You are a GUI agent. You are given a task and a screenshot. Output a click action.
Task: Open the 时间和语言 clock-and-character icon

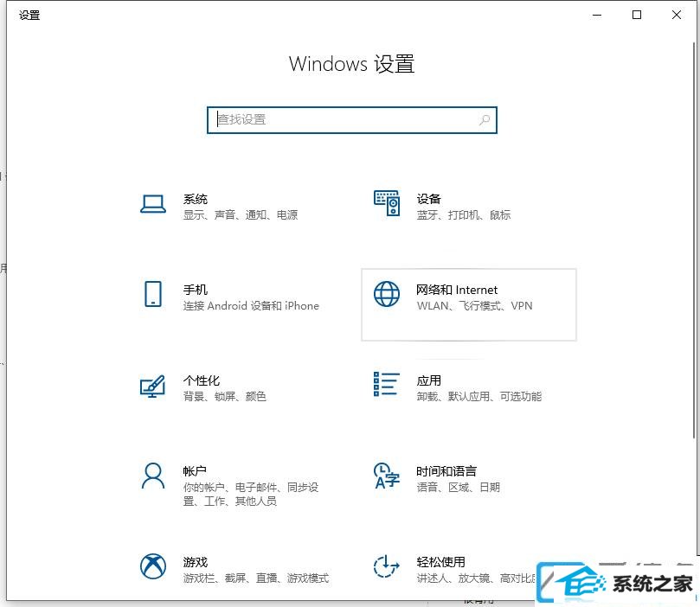(x=387, y=476)
